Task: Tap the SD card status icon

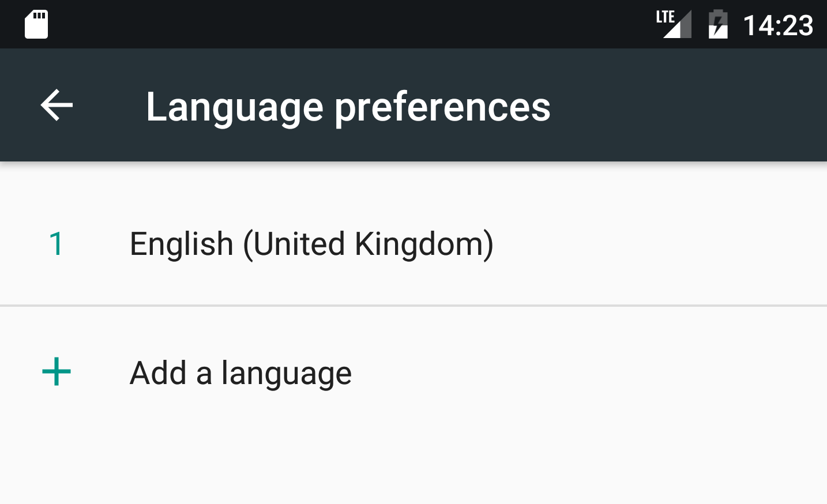Action: pos(36,25)
